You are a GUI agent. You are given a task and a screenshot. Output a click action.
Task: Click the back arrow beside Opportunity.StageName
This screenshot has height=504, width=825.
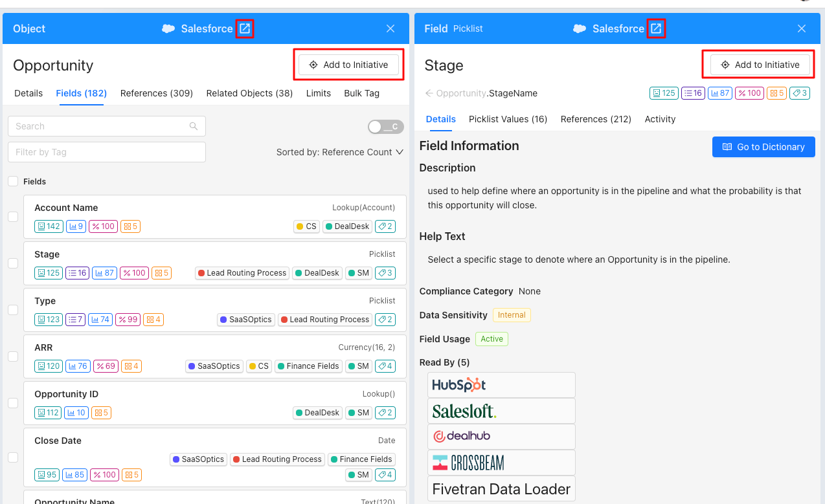(x=429, y=93)
